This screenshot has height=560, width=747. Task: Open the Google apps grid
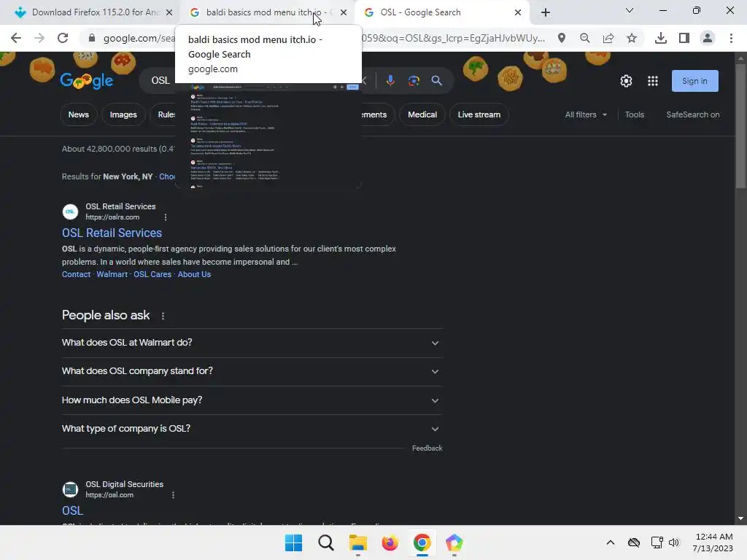tap(653, 81)
